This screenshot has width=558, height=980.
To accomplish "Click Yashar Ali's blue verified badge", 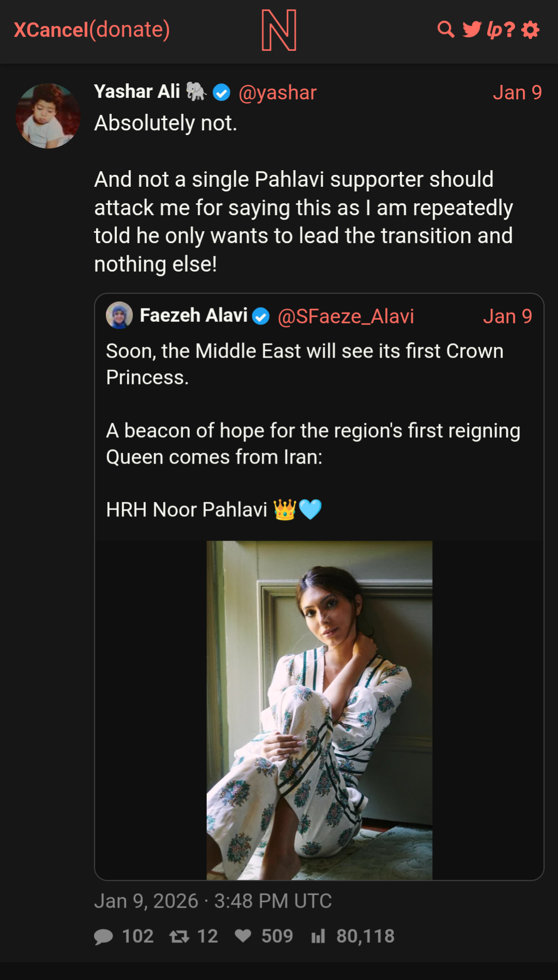I will [x=222, y=93].
